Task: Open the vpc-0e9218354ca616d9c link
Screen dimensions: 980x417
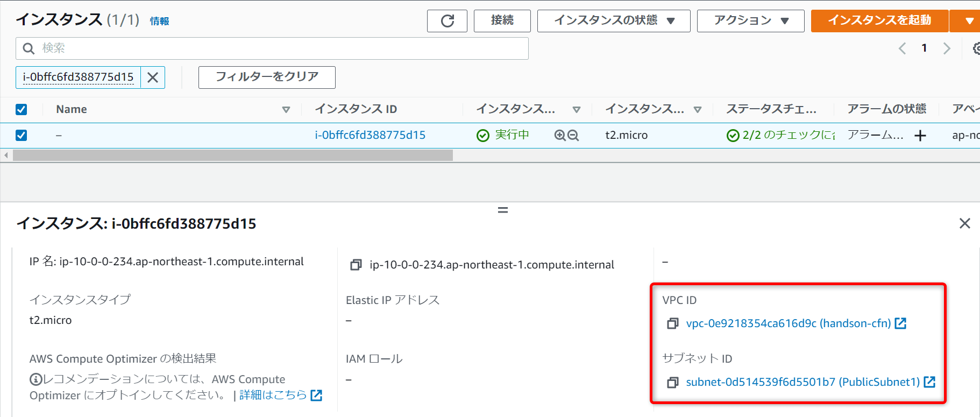Action: click(789, 323)
